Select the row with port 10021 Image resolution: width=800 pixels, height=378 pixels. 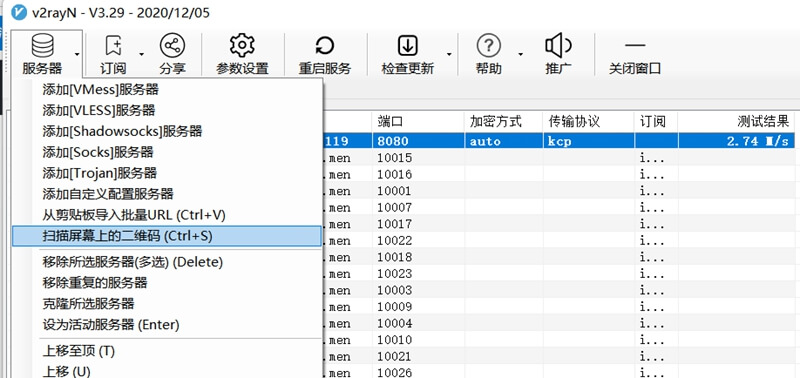tap(559, 356)
